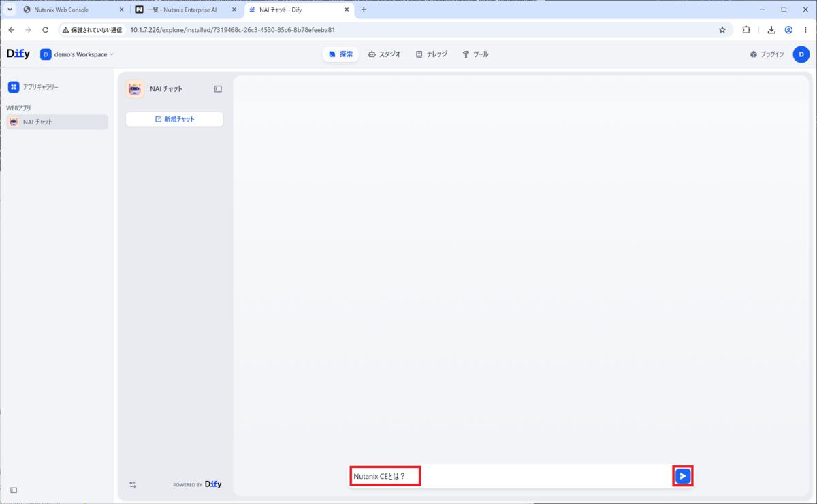Start a 新規チャット
The width and height of the screenshot is (817, 504).
pyautogui.click(x=174, y=119)
